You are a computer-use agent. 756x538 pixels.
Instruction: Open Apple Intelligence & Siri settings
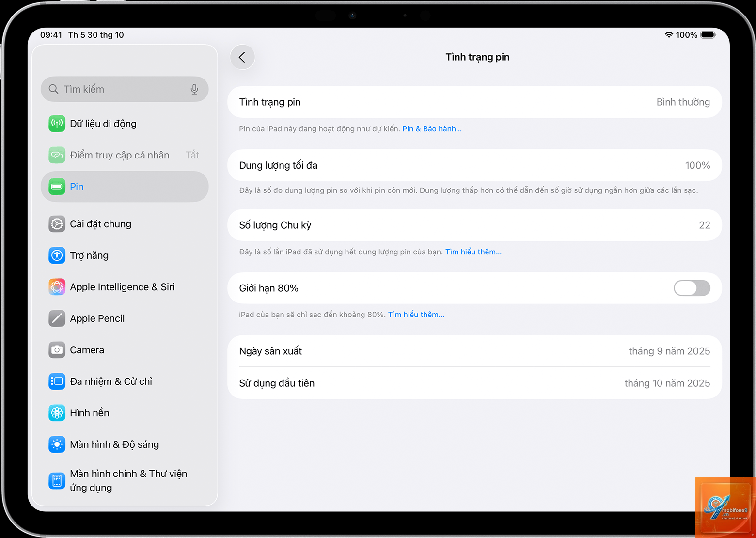point(125,287)
